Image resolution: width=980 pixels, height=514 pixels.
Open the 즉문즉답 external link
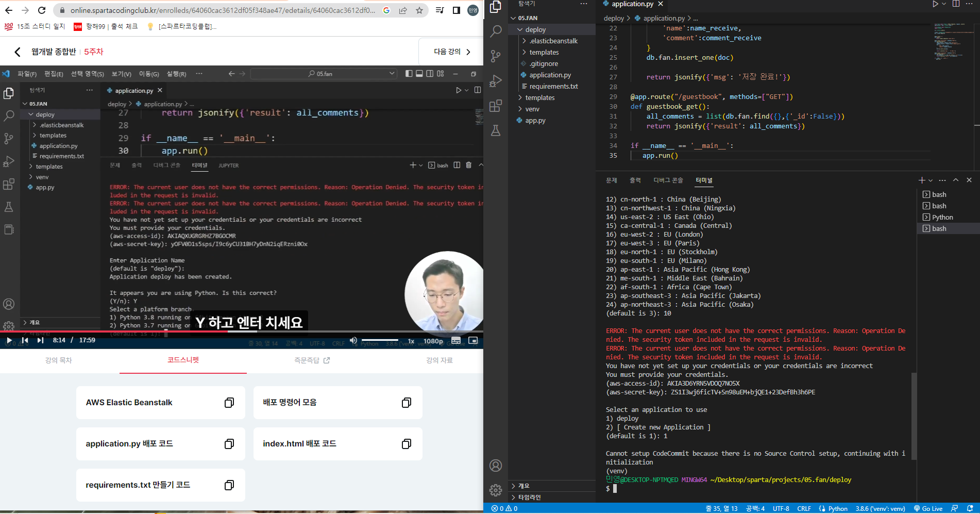pos(312,360)
